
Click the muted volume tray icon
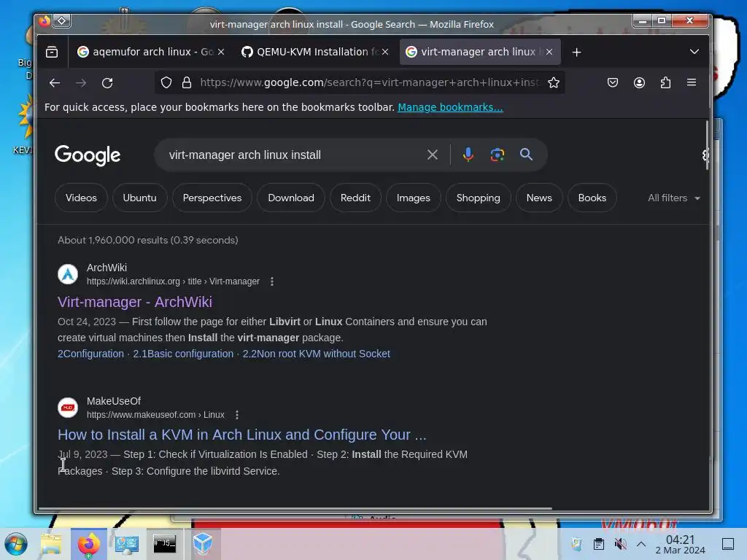[x=620, y=544]
